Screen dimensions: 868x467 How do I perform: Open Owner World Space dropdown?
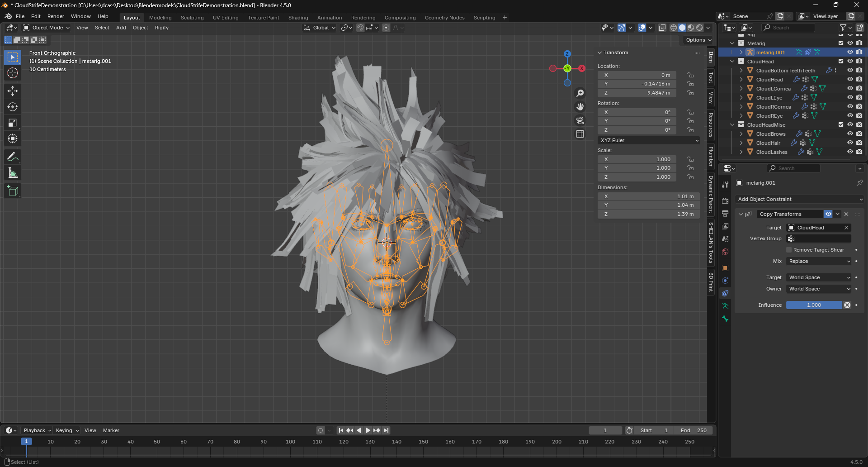coord(819,289)
